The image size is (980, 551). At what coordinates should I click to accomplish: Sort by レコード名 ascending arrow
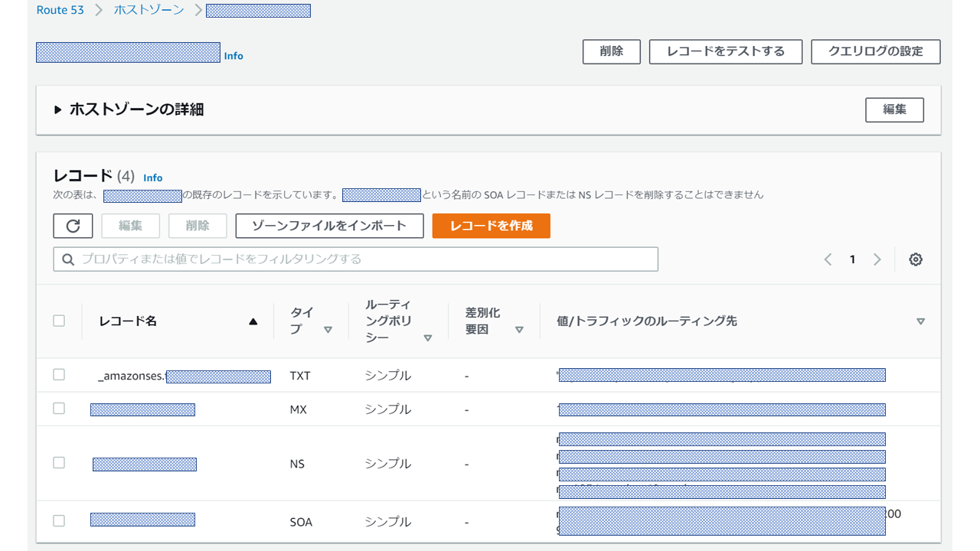pyautogui.click(x=253, y=321)
